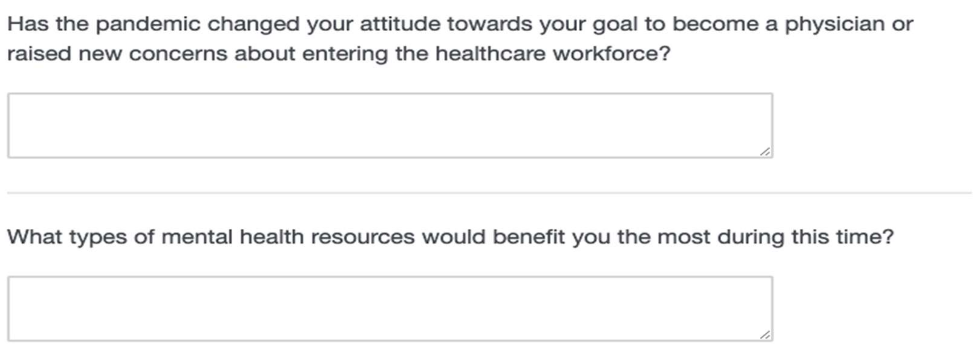Click the word 'concerns' in the first question
This screenshot has height=348, width=980.
point(178,54)
